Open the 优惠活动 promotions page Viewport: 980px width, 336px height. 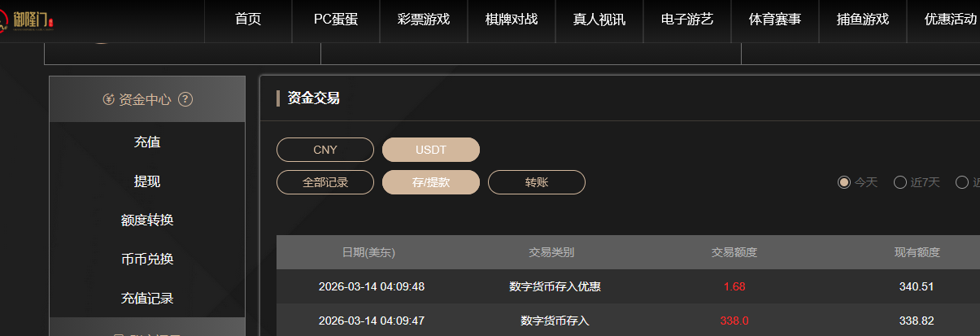951,20
